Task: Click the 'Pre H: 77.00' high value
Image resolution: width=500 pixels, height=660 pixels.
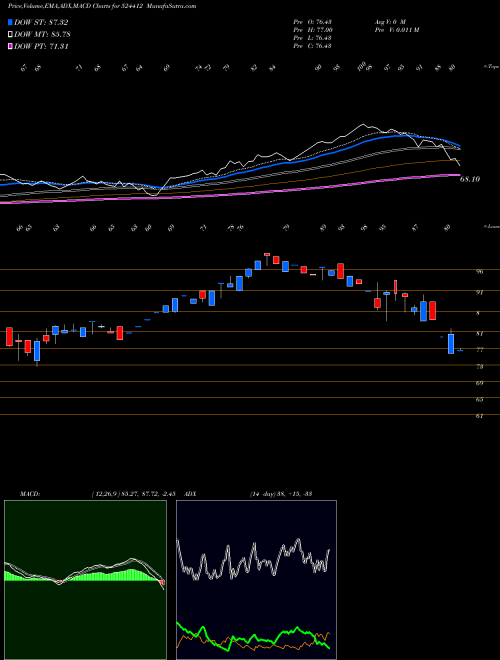Action: point(313,30)
